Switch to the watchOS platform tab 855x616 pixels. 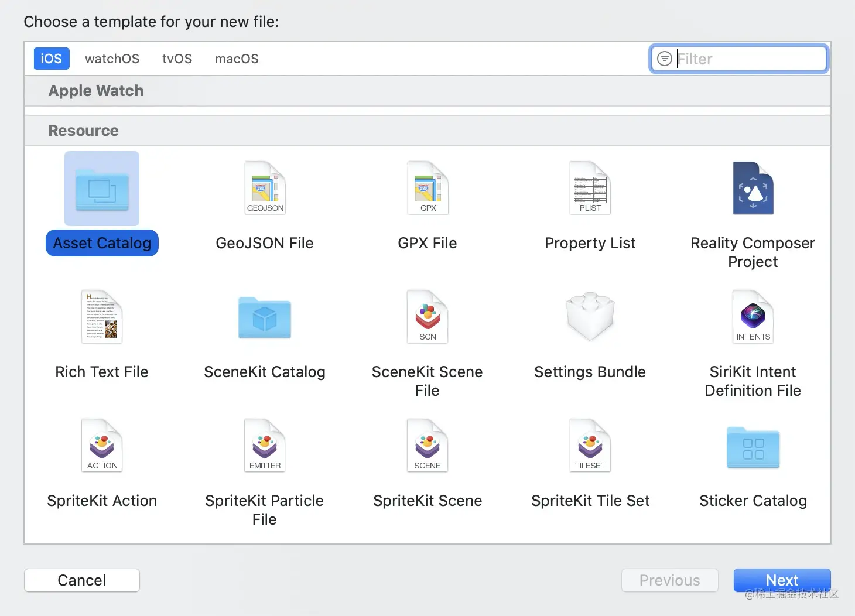[x=112, y=59]
